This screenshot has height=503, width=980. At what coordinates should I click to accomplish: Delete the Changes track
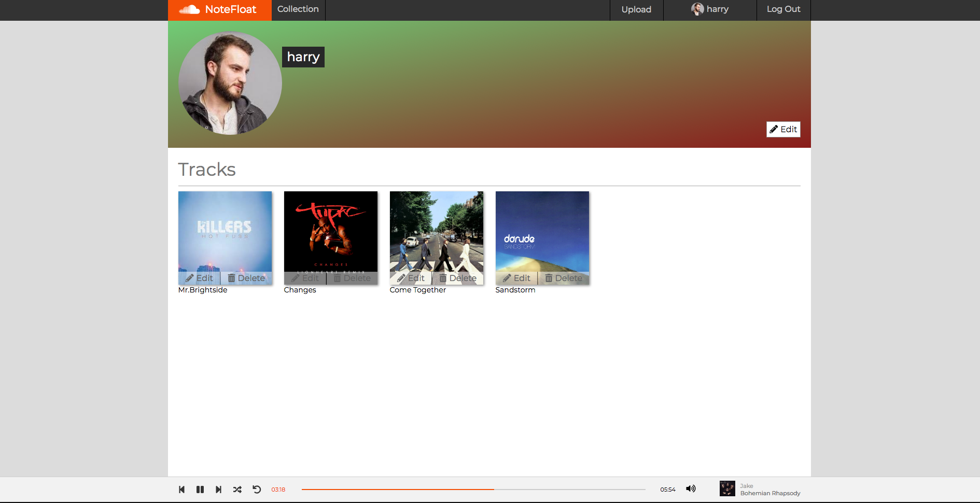coord(352,278)
